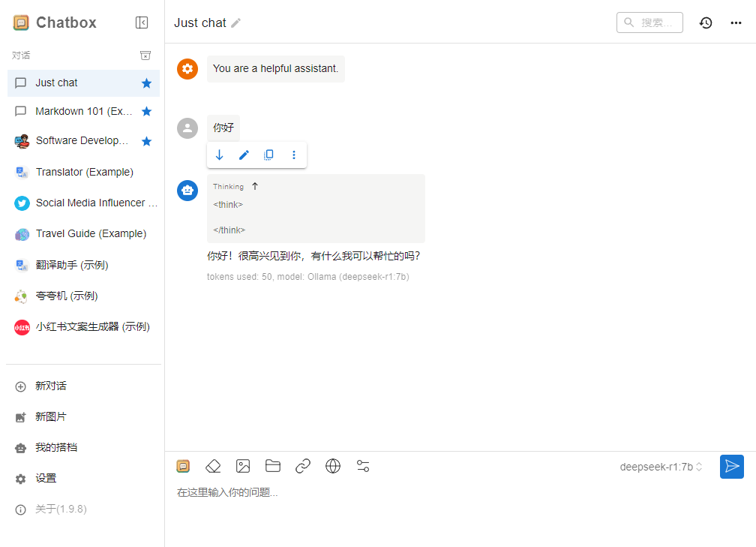Collapse the Thinking section arrow
The width and height of the screenshot is (756, 547).
click(255, 186)
